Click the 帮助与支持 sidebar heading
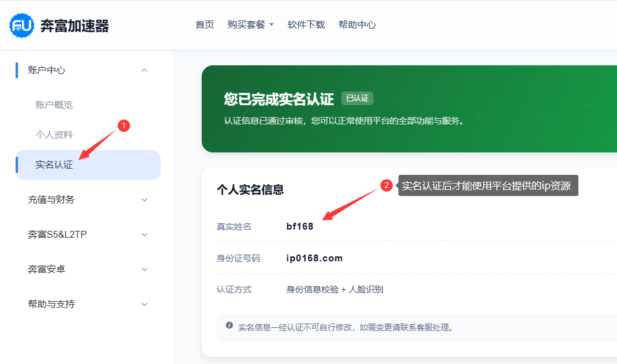 point(51,304)
